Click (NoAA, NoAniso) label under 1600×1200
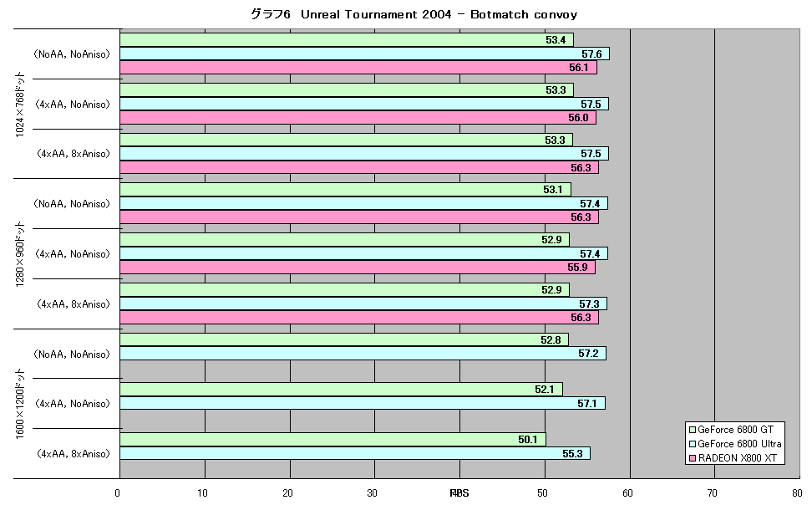 point(73,355)
